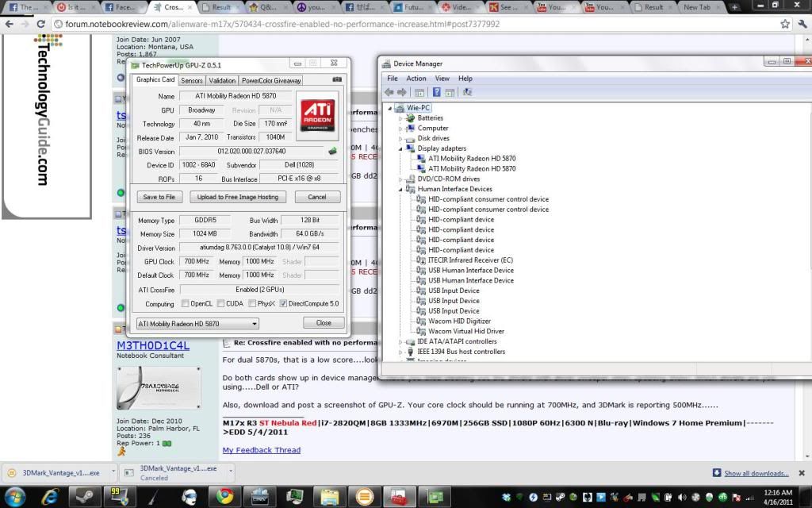The height and width of the screenshot is (508, 812).
Task: Click the Forward arrow in Device Manager toolbar
Action: (x=402, y=92)
